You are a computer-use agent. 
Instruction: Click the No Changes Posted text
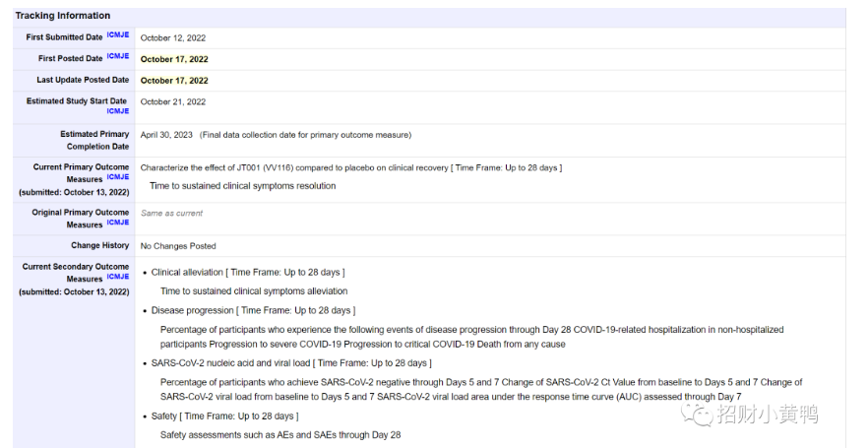pyautogui.click(x=178, y=246)
